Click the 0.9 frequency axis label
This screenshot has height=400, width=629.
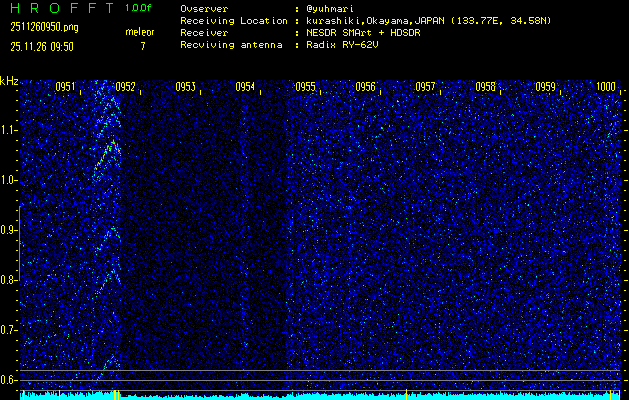(8, 229)
